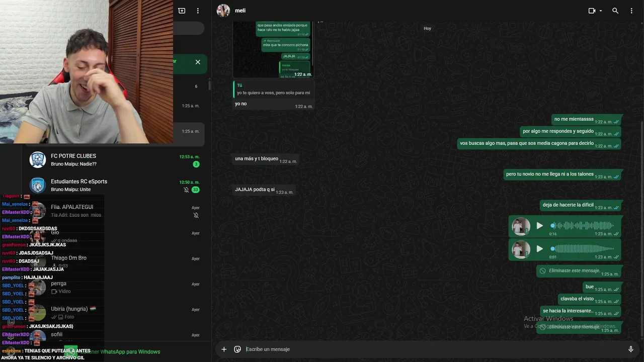Viewport: 644px width, 362px height.
Task: Open the chat options three-dot menu
Action: (x=631, y=11)
